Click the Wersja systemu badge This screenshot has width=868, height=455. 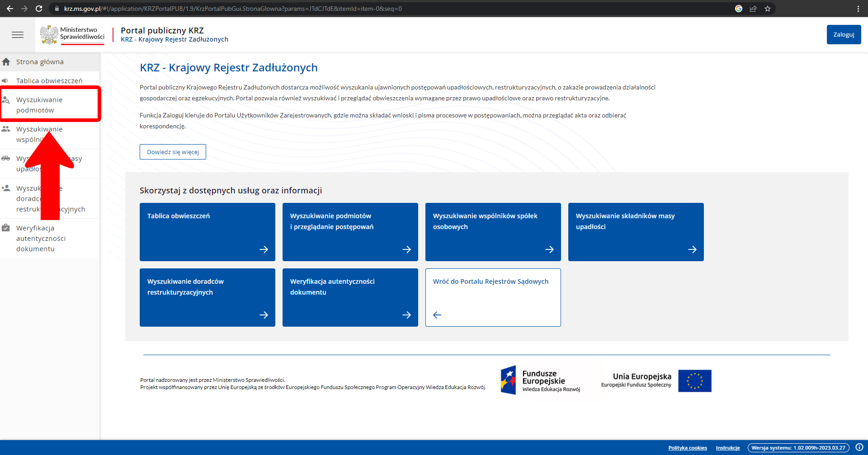click(x=798, y=448)
